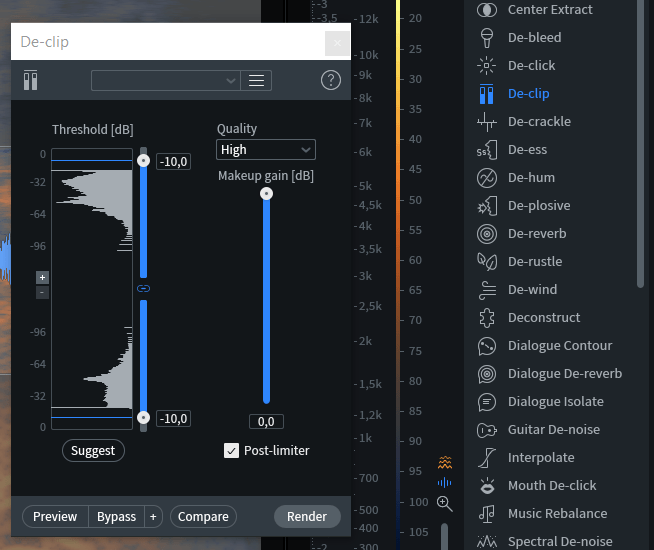Click the module list scrollbar
This screenshot has height=550, width=654.
click(x=641, y=144)
